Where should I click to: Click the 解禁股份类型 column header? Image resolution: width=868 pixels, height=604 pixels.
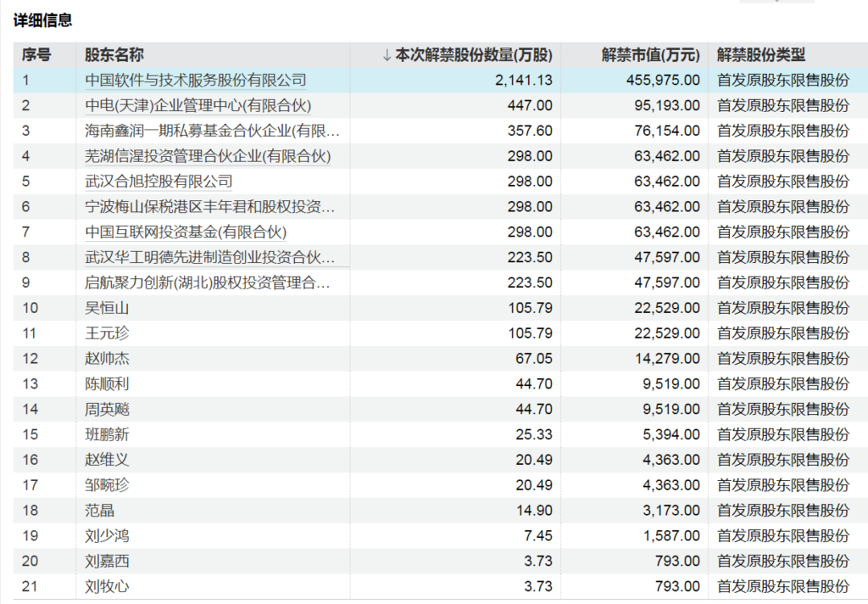pos(760,55)
